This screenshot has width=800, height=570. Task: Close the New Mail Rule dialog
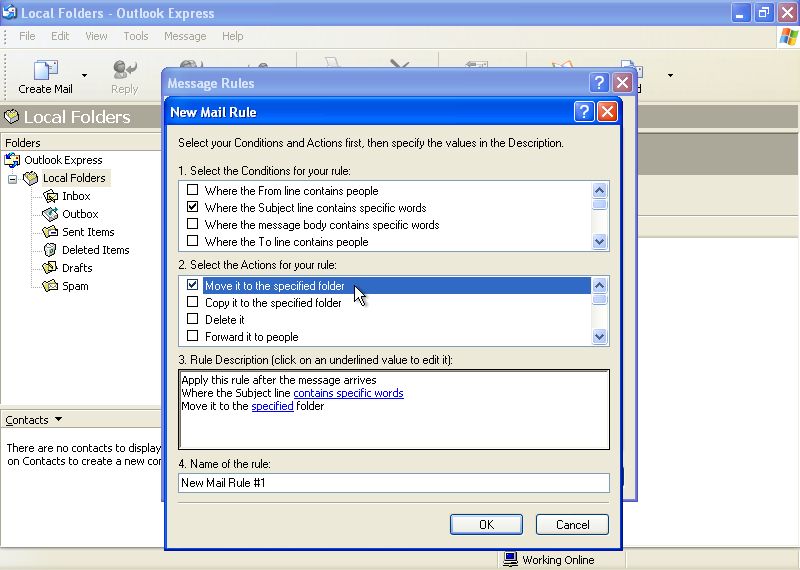click(607, 112)
